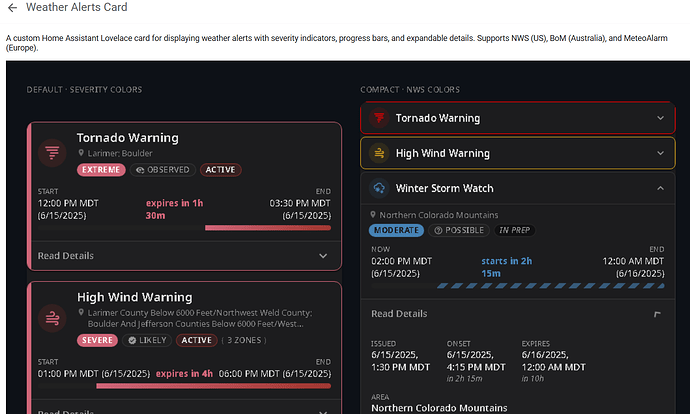The width and height of the screenshot is (690, 414).
Task: Click the ISSUED time 1:30 PM MDT
Action: pos(400,367)
